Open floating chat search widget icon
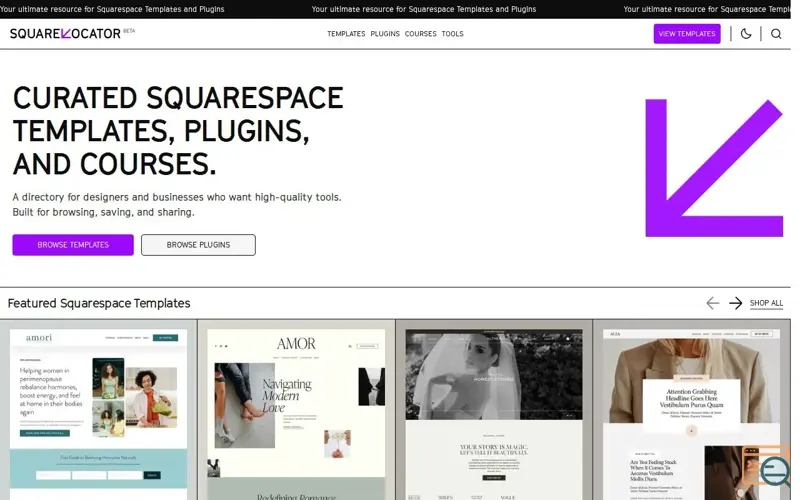The width and height of the screenshot is (800, 500). [766, 467]
